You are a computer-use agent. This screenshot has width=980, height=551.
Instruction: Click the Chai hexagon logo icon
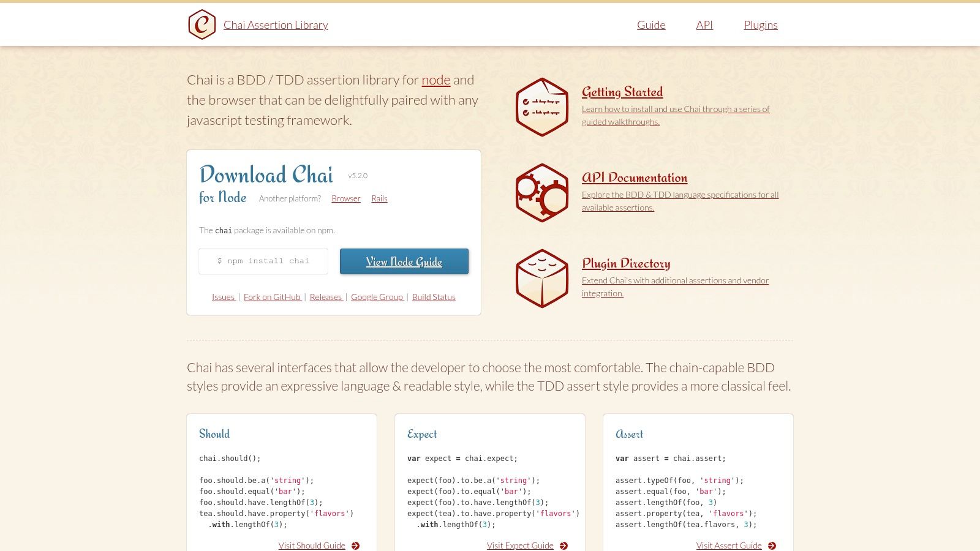pyautogui.click(x=202, y=24)
